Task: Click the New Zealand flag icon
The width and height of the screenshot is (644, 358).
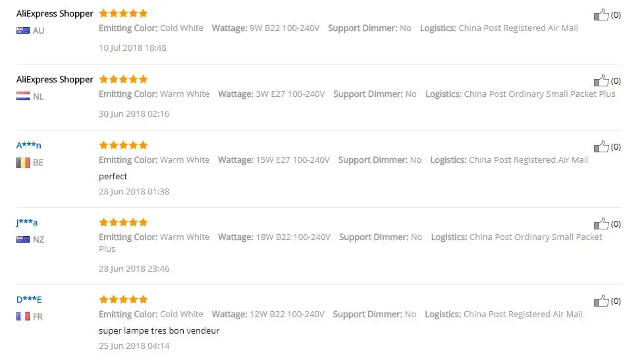Action: 23,239
